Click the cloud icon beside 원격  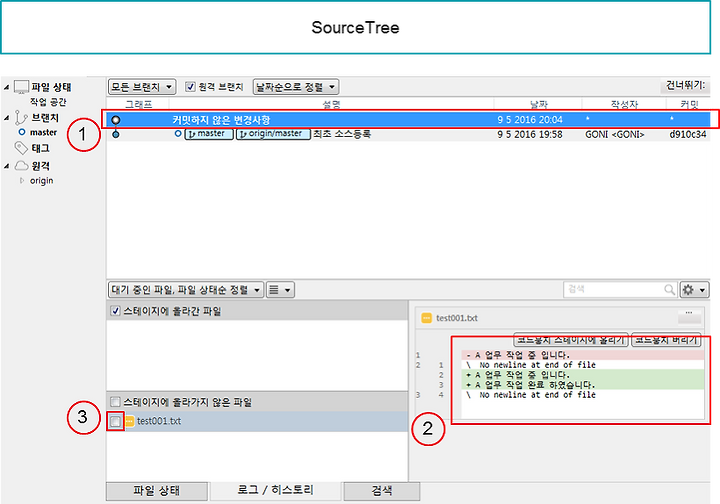tap(22, 166)
